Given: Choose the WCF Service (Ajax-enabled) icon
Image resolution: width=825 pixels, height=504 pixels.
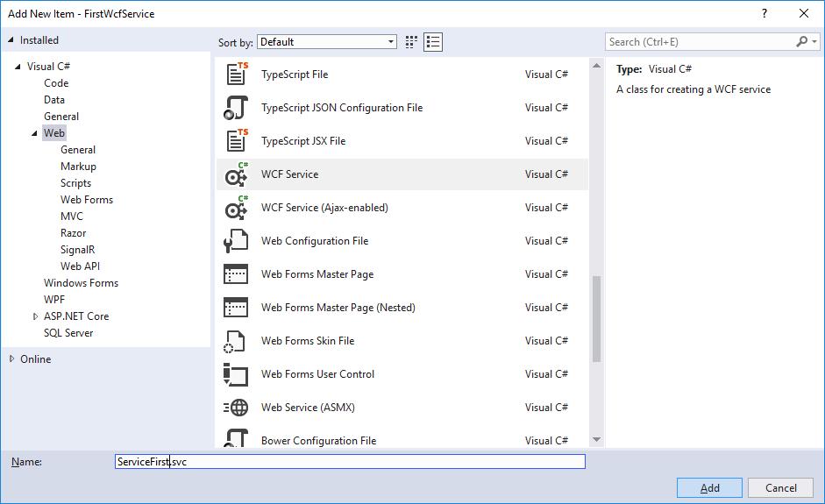Looking at the screenshot, I should [236, 207].
